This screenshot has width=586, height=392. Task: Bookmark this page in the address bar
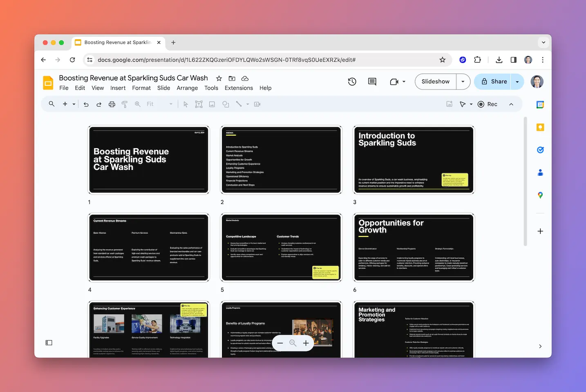coord(442,60)
